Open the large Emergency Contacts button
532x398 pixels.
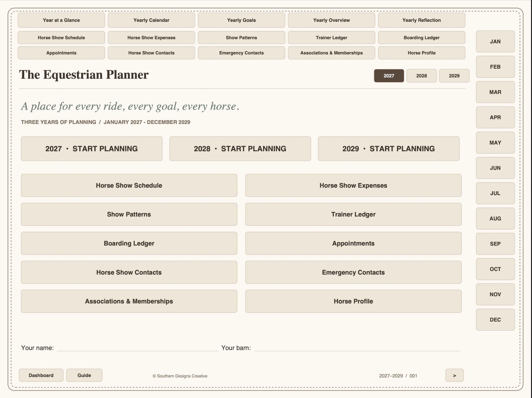[x=353, y=272]
